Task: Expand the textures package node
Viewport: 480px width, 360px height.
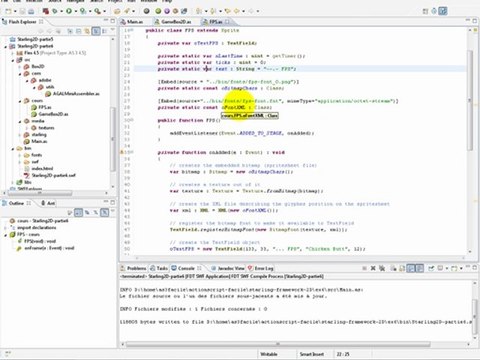Action: (27, 128)
